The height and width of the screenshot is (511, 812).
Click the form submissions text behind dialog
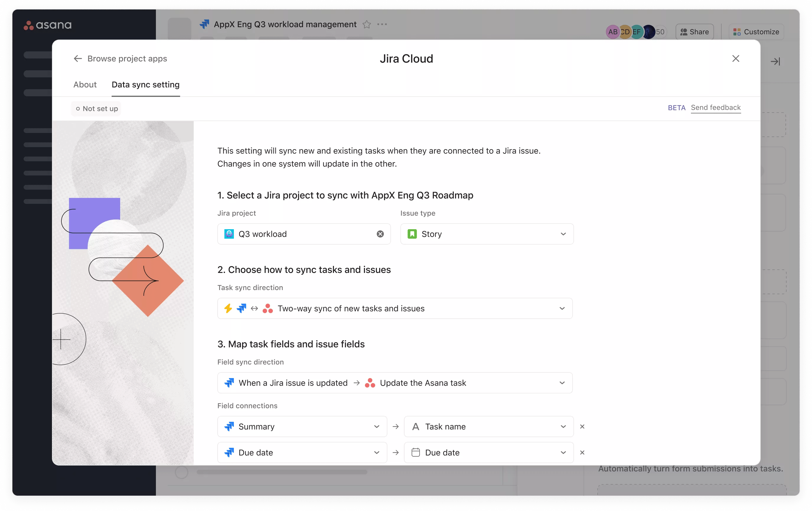(691, 468)
